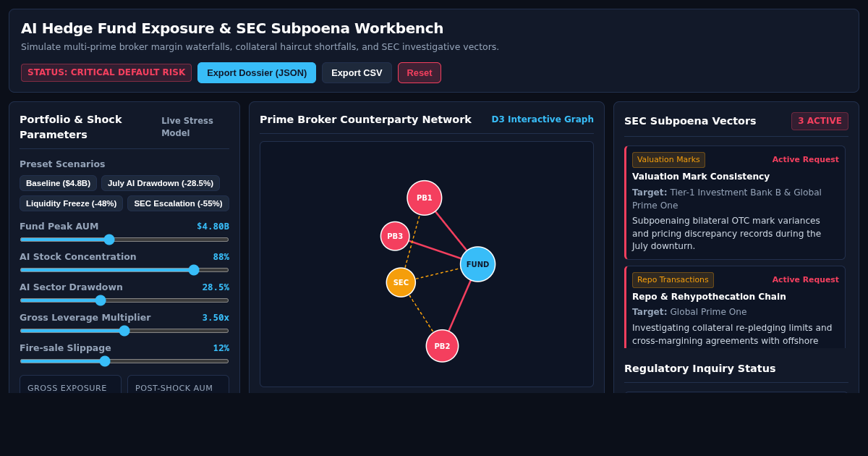Image resolution: width=868 pixels, height=456 pixels.
Task: Select the PB1 node in the network graph
Action: pos(425,198)
